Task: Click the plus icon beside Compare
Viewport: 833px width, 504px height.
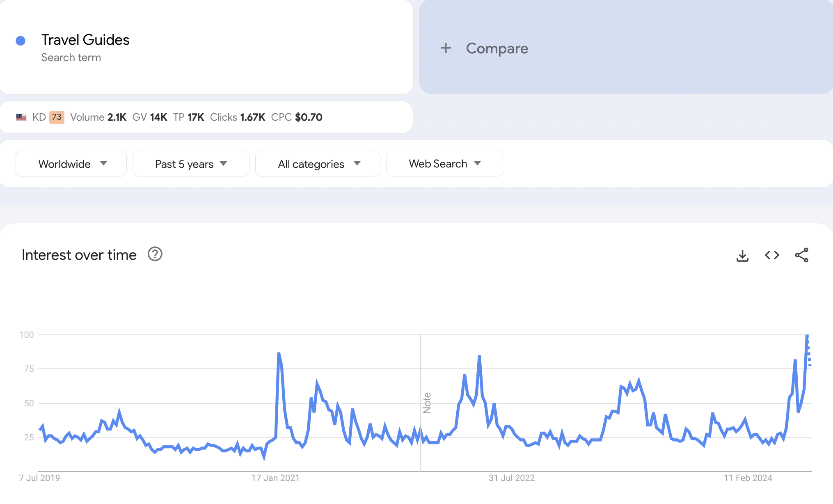Action: [446, 48]
